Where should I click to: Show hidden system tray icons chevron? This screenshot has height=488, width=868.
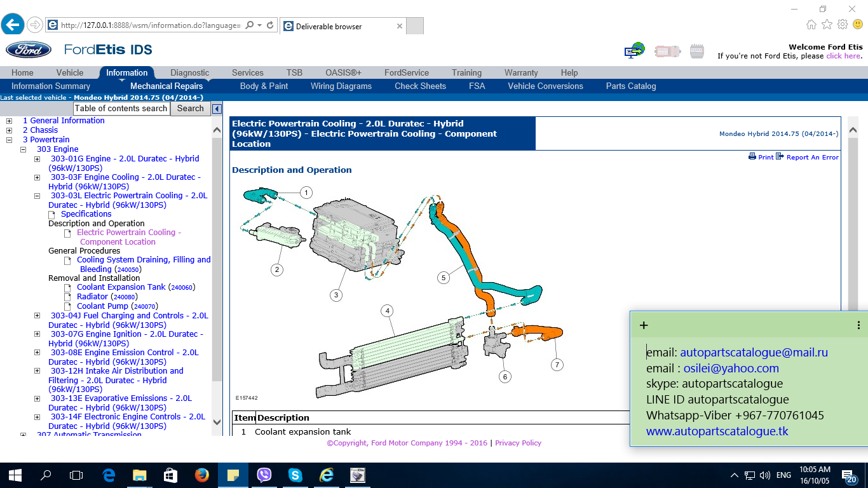point(735,475)
